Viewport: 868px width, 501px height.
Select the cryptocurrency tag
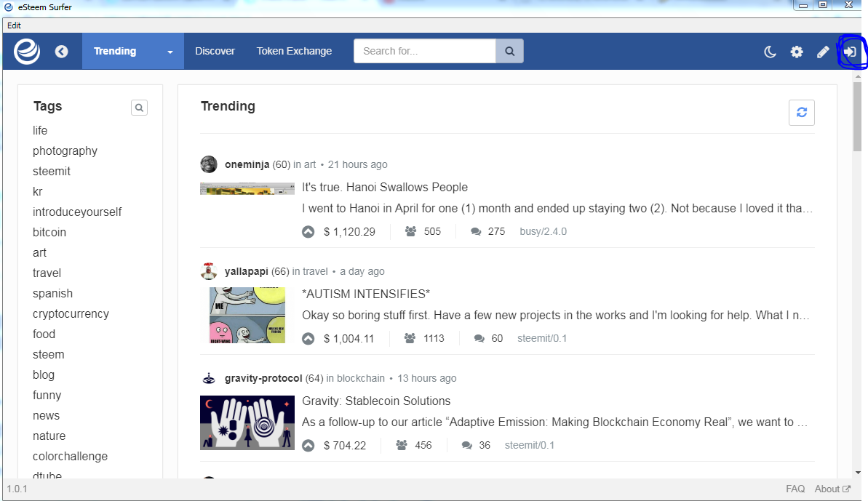tap(71, 314)
